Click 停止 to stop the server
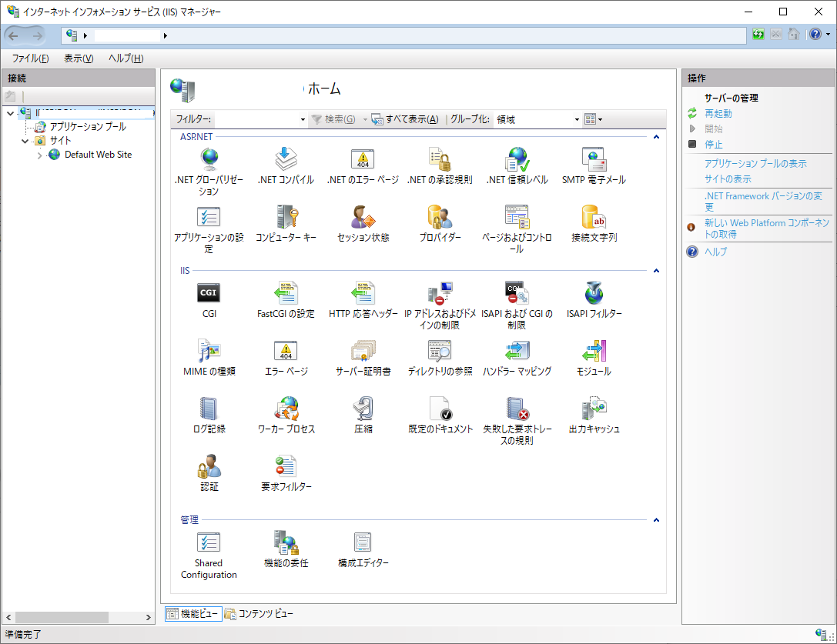Viewport: 837px width, 644px height. [x=713, y=145]
